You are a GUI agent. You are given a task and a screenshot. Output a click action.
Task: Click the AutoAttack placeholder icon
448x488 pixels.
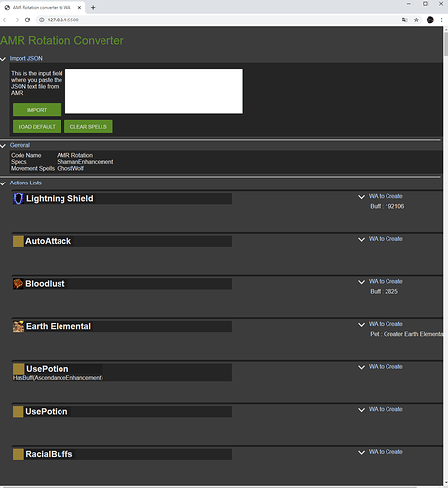(x=19, y=241)
